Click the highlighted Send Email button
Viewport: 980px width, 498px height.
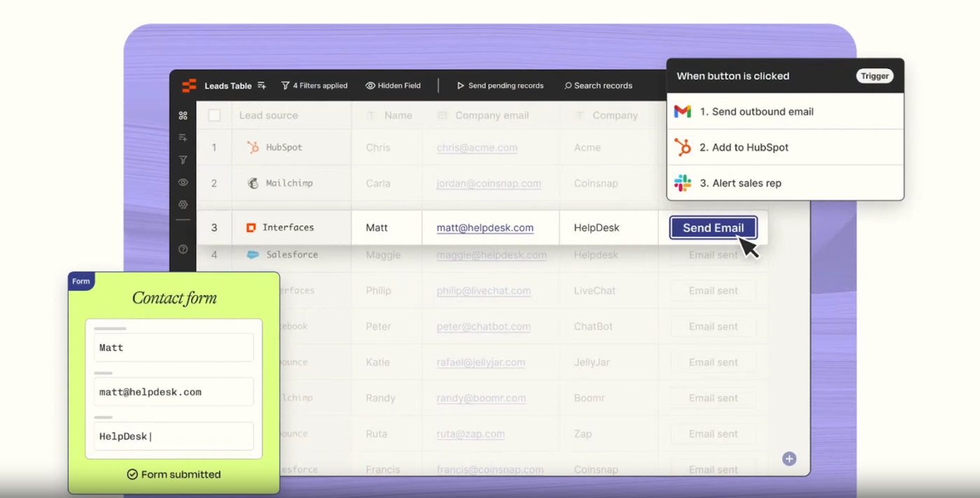pos(713,228)
